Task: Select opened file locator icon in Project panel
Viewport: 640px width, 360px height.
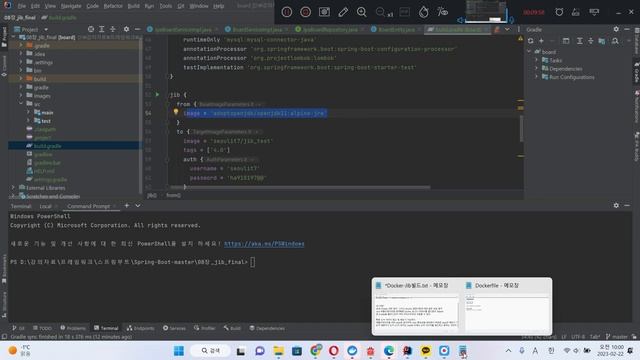Action: pos(91,29)
